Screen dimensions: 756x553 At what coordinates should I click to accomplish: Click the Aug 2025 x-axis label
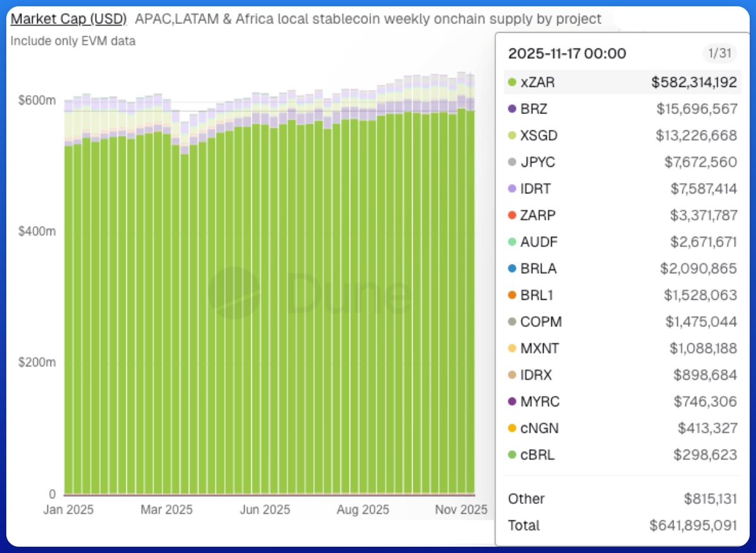click(364, 510)
